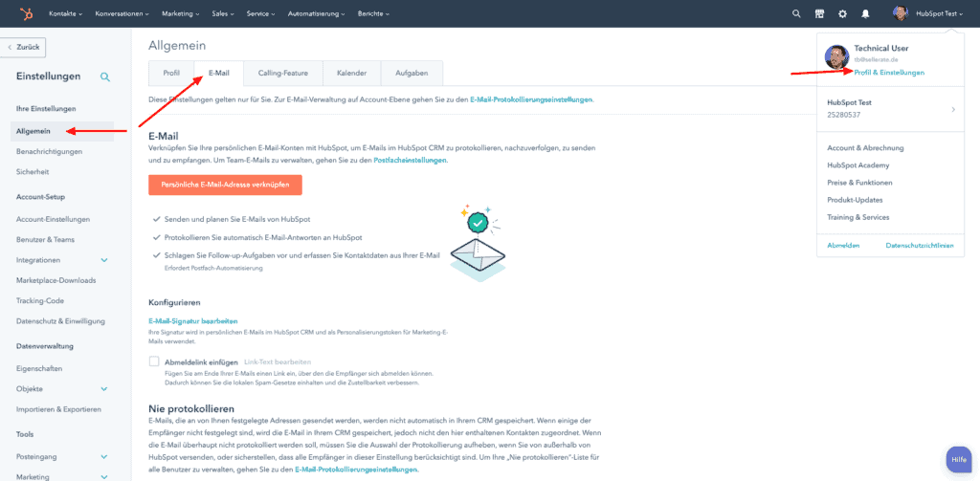Click the Zurück back button
980x481 pixels.
(x=23, y=47)
